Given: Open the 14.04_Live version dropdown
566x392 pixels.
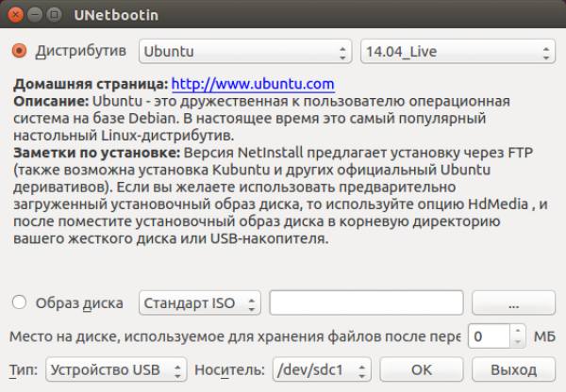Looking at the screenshot, I should click(x=458, y=51).
